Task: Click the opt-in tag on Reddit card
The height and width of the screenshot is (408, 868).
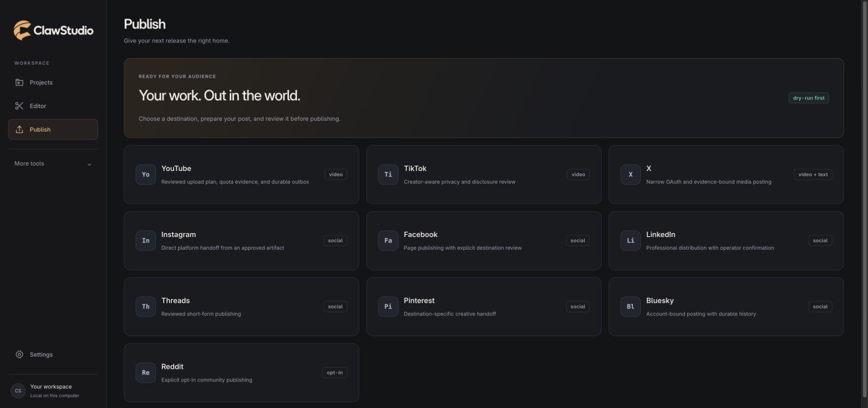Action: tap(335, 373)
